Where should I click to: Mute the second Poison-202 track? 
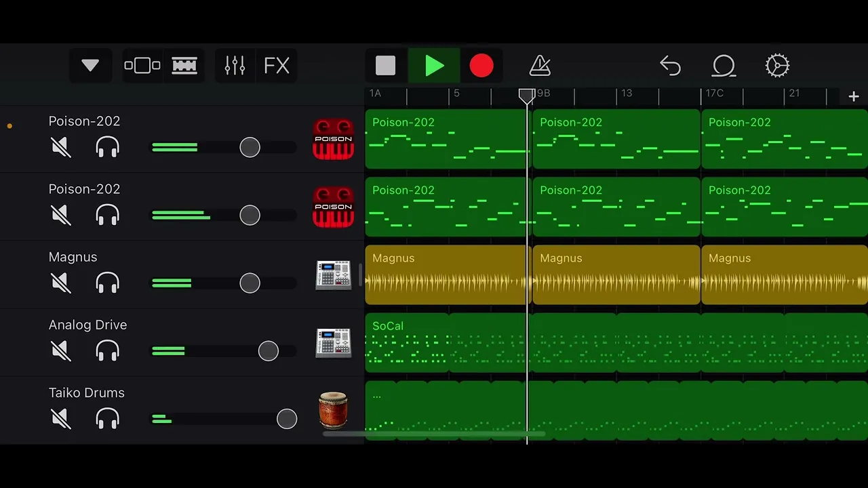pos(61,215)
